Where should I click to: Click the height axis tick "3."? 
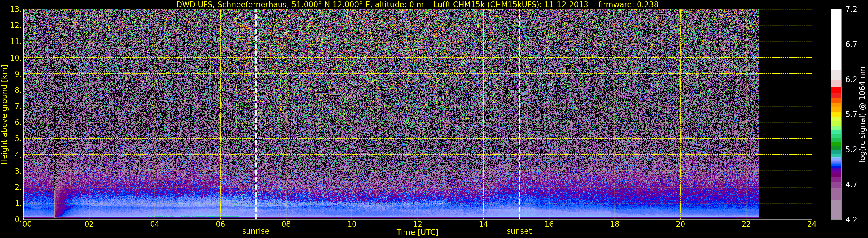(x=18, y=171)
